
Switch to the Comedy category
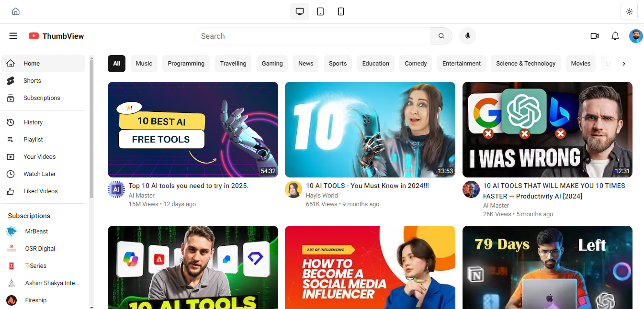pyautogui.click(x=415, y=63)
